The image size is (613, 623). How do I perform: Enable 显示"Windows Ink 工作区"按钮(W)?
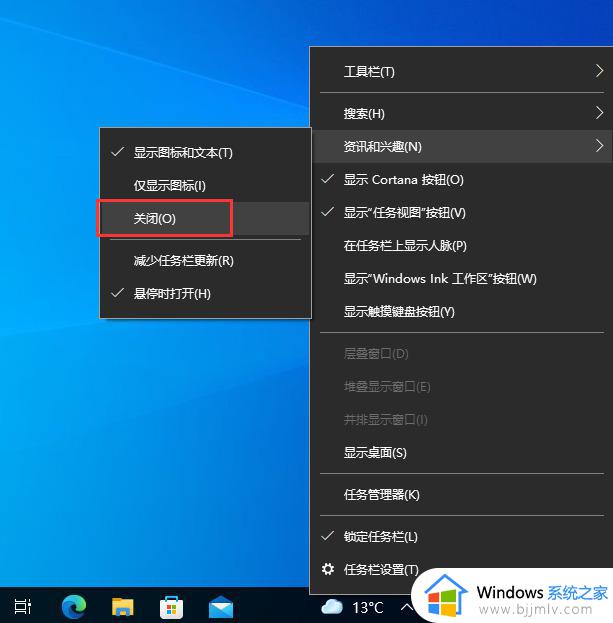[x=462, y=279]
